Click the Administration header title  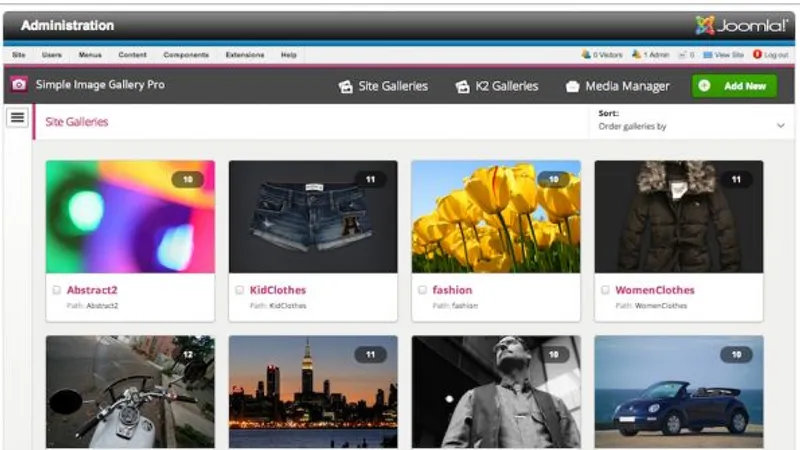coord(67,26)
